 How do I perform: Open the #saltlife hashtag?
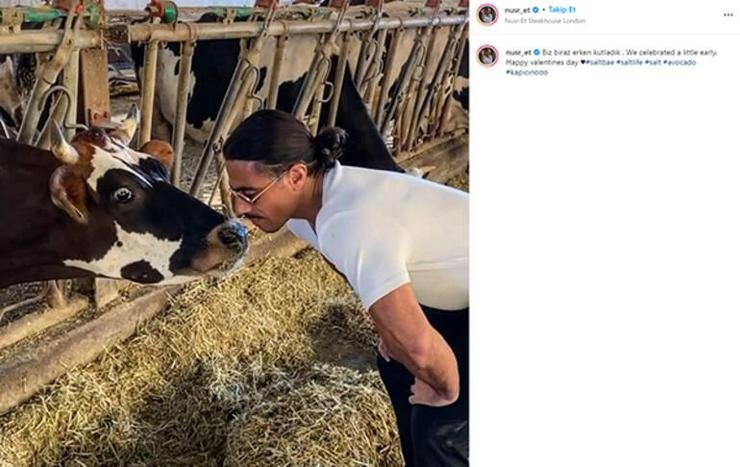pos(630,62)
